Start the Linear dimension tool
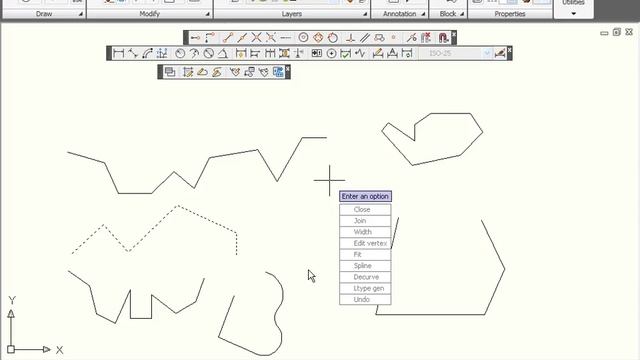640x360 pixels. (x=118, y=53)
